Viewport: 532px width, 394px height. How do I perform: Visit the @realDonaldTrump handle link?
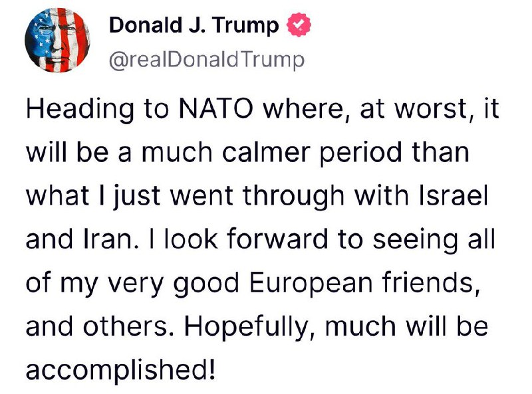point(207,60)
